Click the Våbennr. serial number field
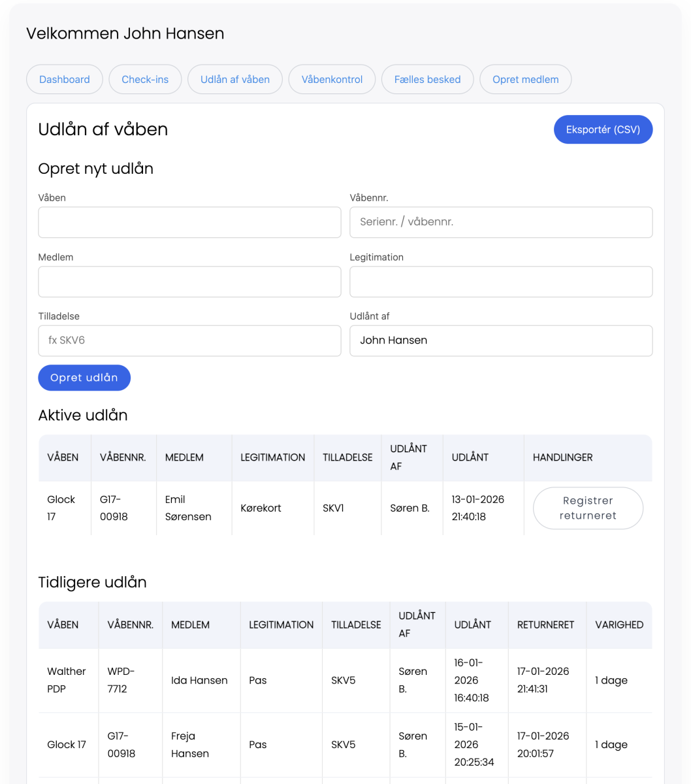This screenshot has height=784, width=691. [501, 222]
